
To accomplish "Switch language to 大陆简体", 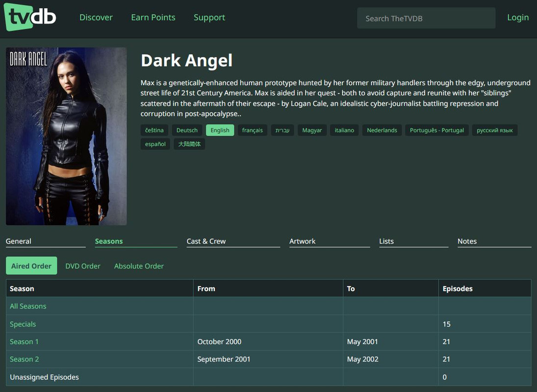I will tap(189, 144).
